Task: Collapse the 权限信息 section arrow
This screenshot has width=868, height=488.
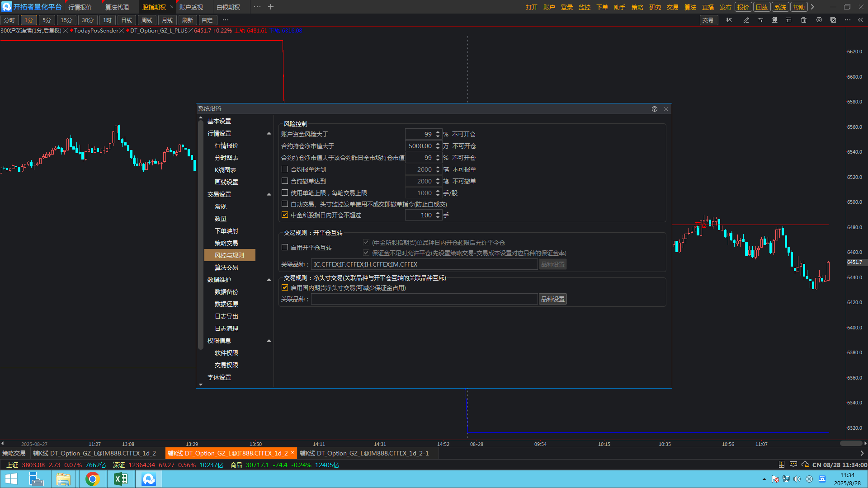Action: click(x=269, y=341)
